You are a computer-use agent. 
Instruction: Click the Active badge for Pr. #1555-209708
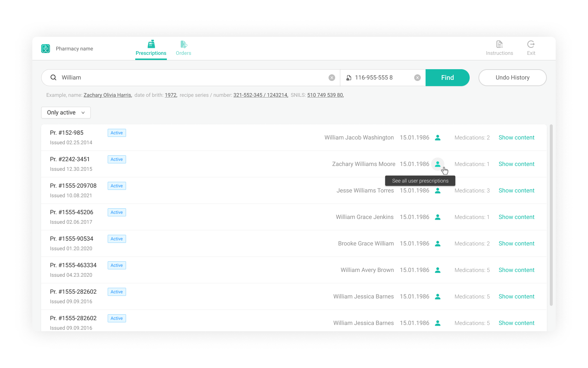pos(117,186)
